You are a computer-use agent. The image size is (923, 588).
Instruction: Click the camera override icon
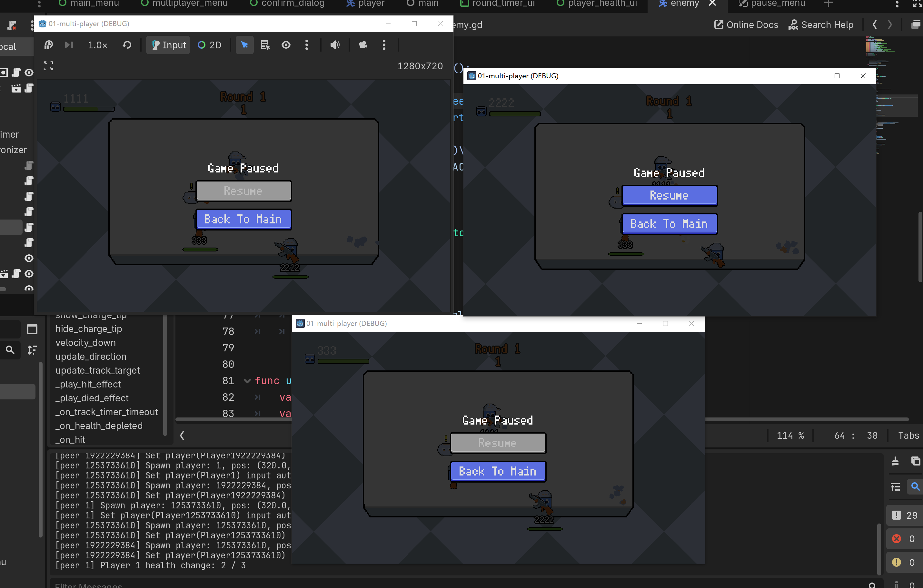pos(363,45)
